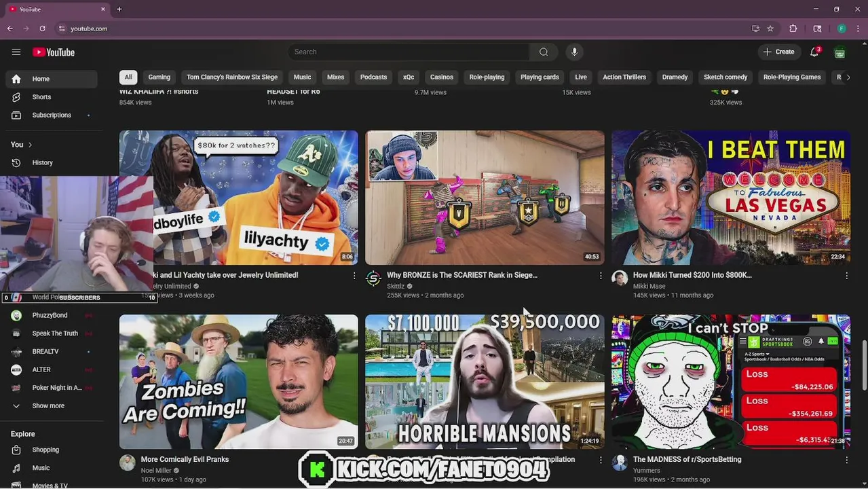Click Skittlz channel avatar
Screen dimensions: 868x489
373,278
